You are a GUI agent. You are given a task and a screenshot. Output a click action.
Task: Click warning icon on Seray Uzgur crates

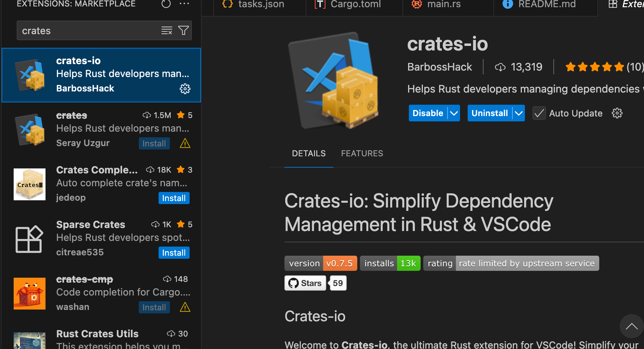pos(185,143)
